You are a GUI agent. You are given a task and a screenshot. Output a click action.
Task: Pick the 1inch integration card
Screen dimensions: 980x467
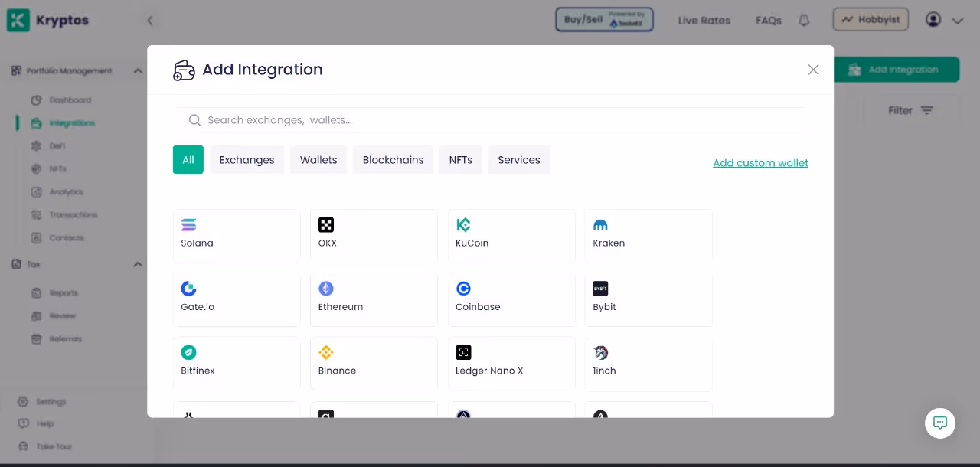click(x=648, y=364)
